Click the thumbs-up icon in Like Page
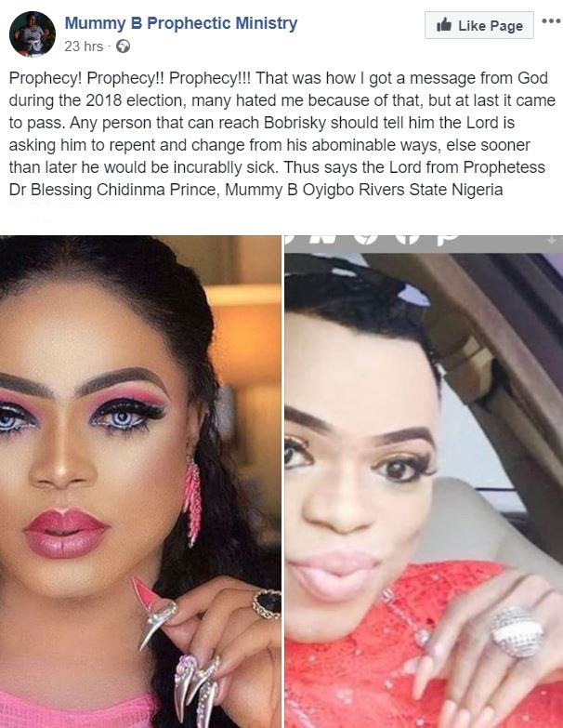 [x=444, y=24]
